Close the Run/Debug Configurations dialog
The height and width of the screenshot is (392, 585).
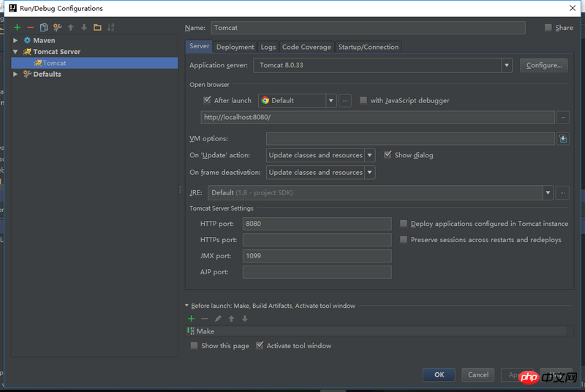pos(573,8)
